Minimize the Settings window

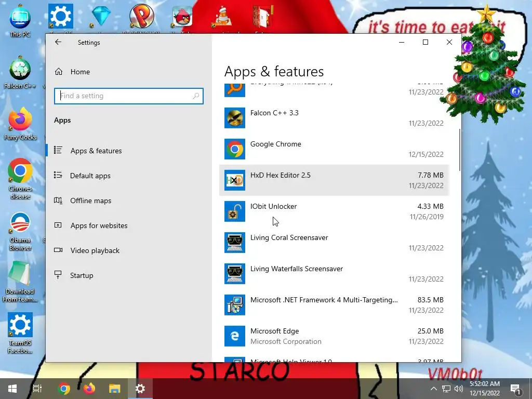(x=402, y=42)
